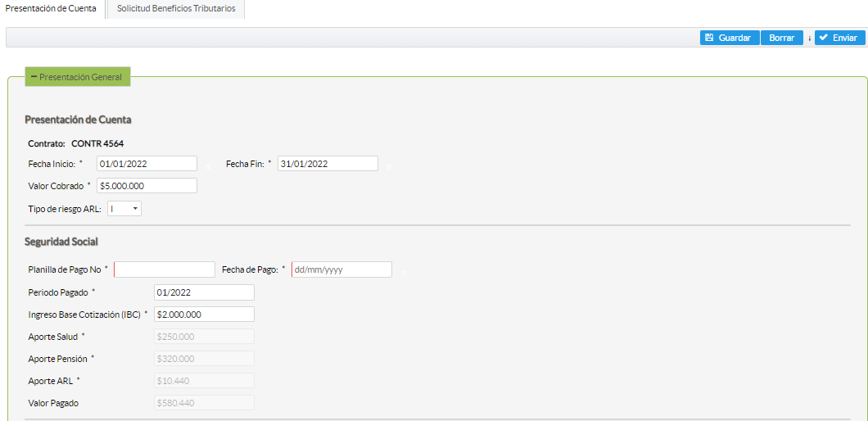This screenshot has height=421, width=868.
Task: Click the Guardar save disk icon
Action: pos(709,38)
